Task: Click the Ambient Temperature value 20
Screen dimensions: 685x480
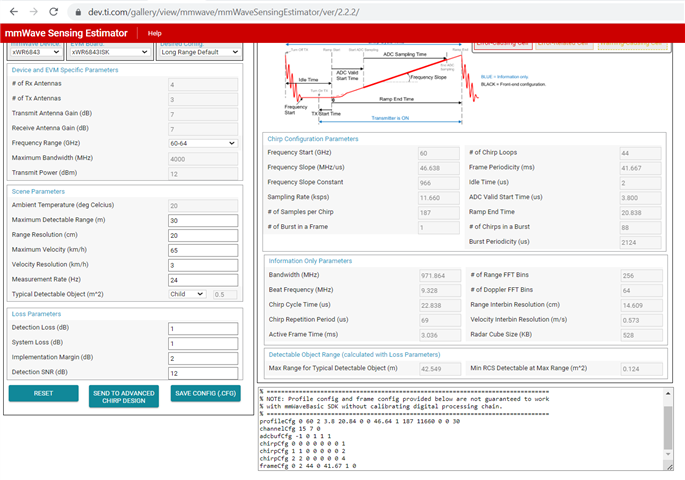Action: pos(203,206)
